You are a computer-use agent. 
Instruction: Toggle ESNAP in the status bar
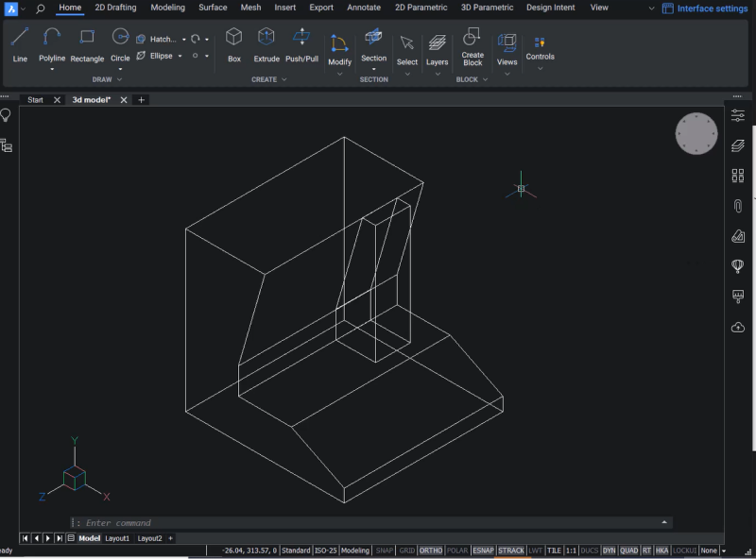(483, 551)
